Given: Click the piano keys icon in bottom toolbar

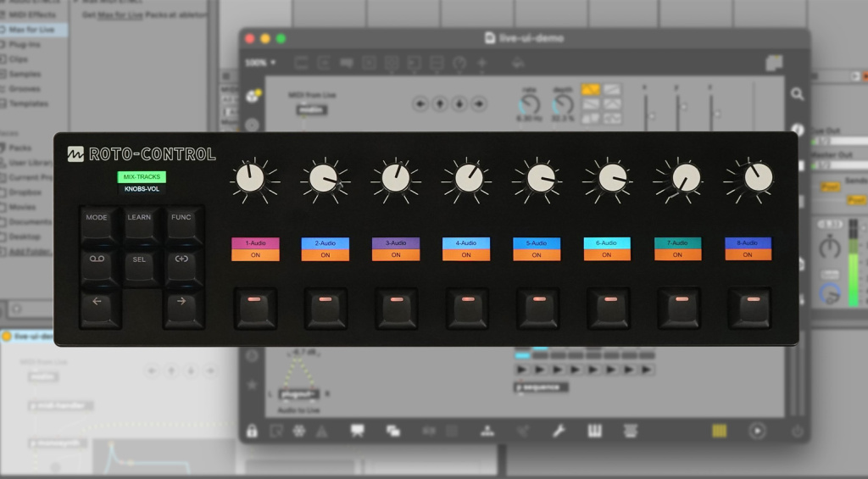Looking at the screenshot, I should (x=594, y=431).
